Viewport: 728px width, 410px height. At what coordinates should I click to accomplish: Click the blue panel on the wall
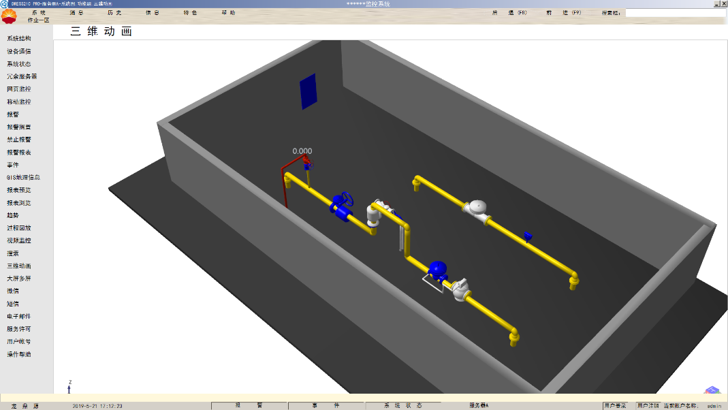(308, 91)
